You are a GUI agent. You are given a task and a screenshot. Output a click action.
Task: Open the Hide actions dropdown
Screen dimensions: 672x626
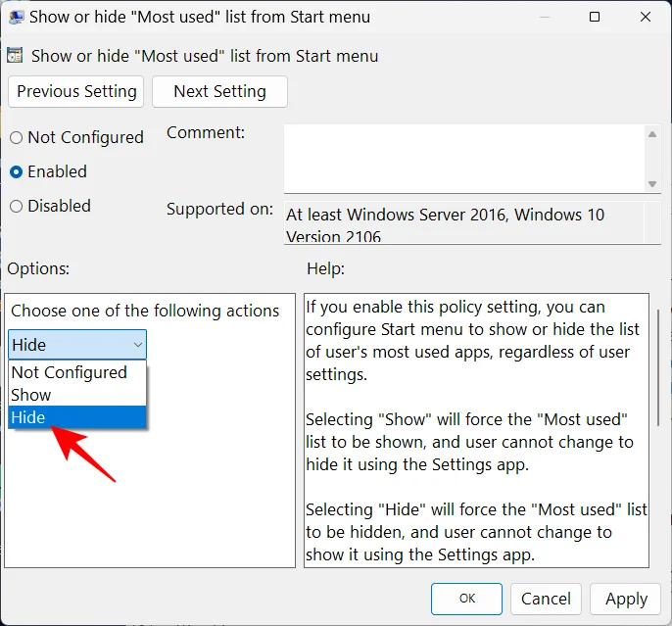(x=77, y=345)
